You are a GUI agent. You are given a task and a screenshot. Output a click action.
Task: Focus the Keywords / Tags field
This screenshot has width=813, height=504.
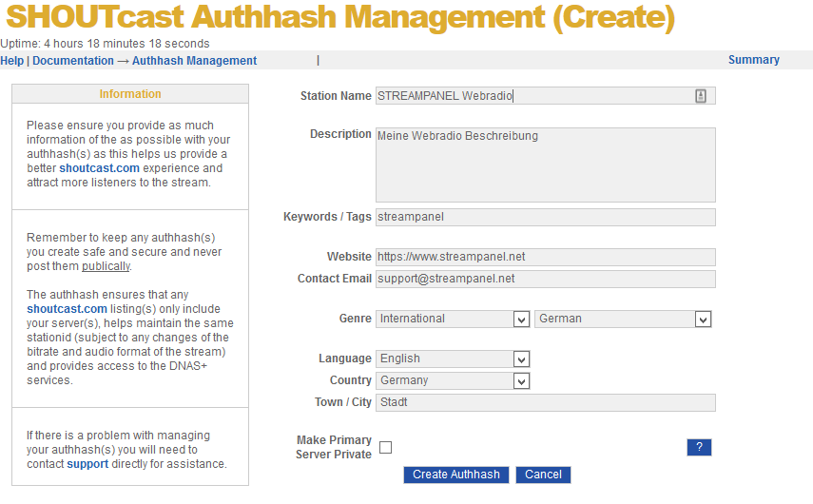click(546, 217)
